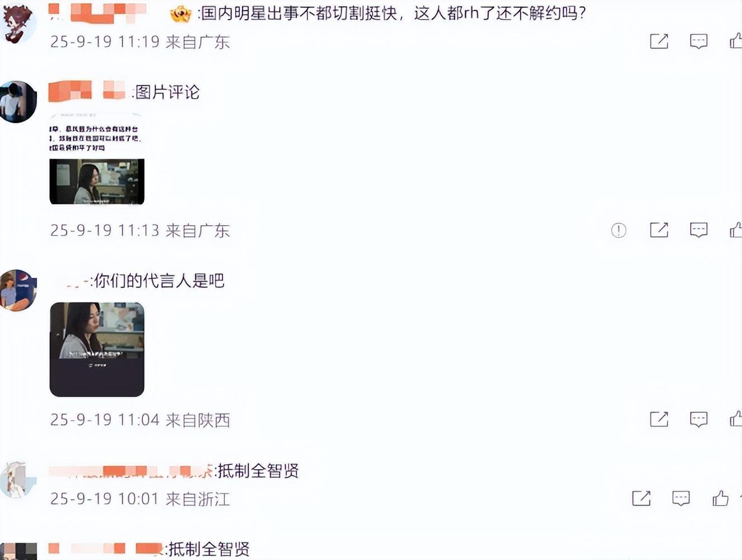Open the username beside the crown badge
Viewport: 742px width, 560px height.
click(97, 12)
